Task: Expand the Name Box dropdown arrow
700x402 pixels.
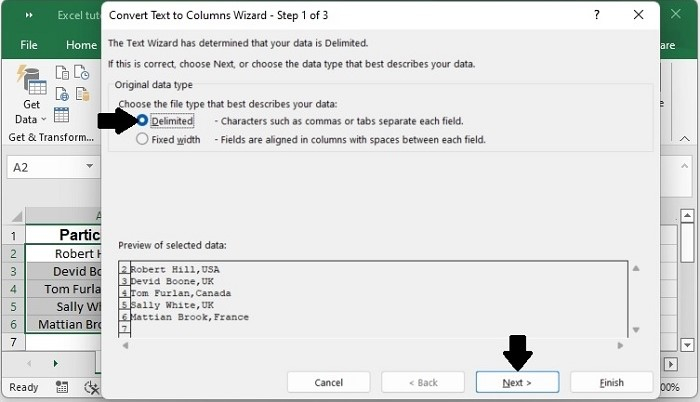Action: [87, 168]
